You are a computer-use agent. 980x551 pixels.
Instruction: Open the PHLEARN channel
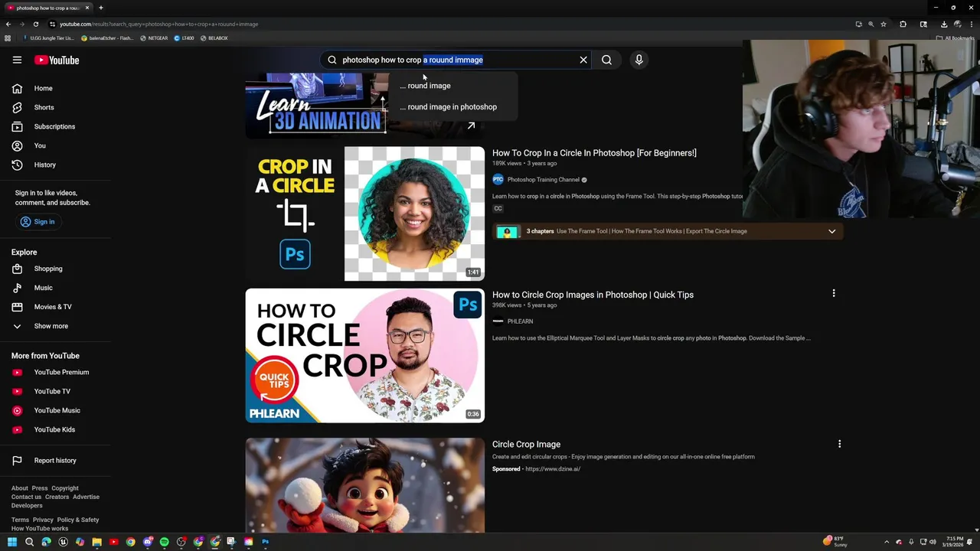(520, 321)
